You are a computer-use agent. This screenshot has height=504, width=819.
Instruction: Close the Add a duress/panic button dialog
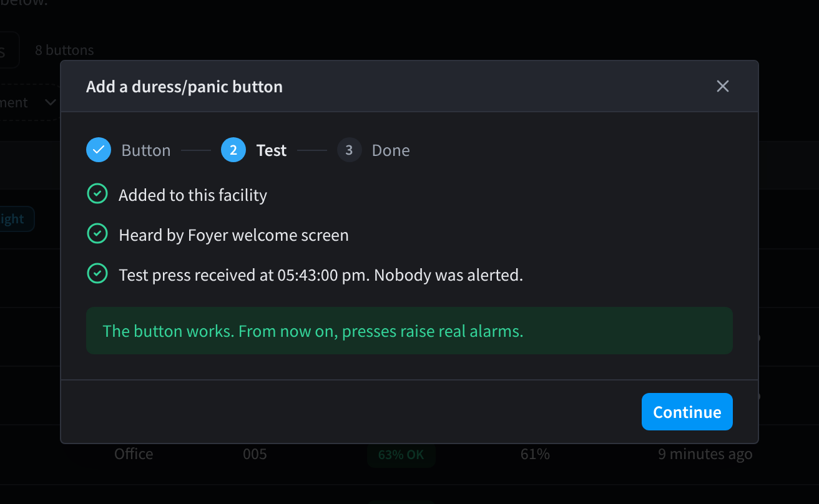point(723,86)
